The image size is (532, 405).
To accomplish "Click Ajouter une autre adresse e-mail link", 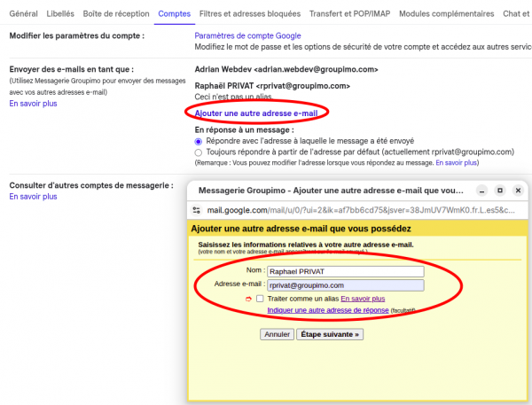I will tap(256, 113).
